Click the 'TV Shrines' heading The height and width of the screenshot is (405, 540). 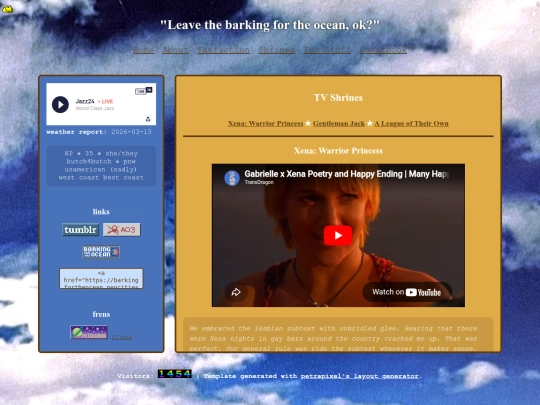pos(338,97)
